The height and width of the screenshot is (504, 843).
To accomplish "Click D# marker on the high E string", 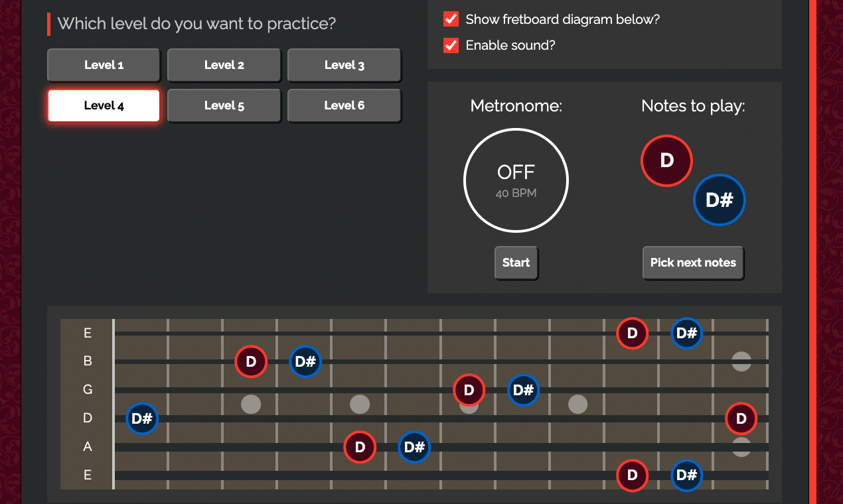I will [686, 333].
